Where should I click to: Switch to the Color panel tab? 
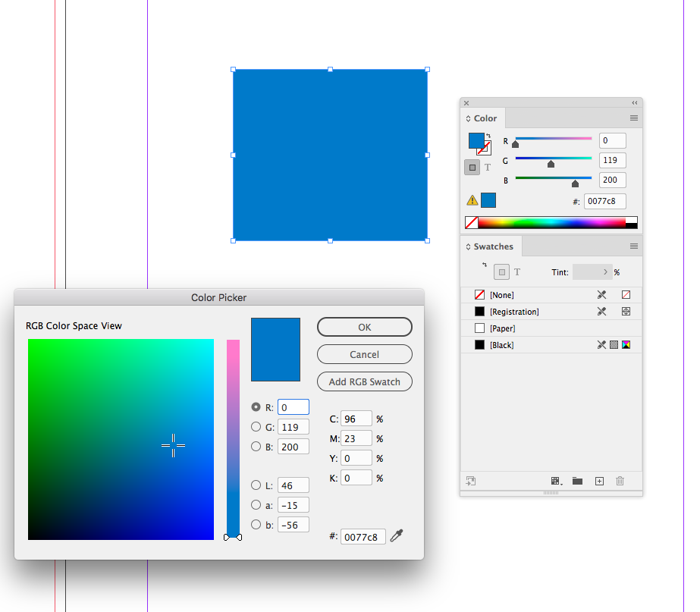pyautogui.click(x=486, y=118)
